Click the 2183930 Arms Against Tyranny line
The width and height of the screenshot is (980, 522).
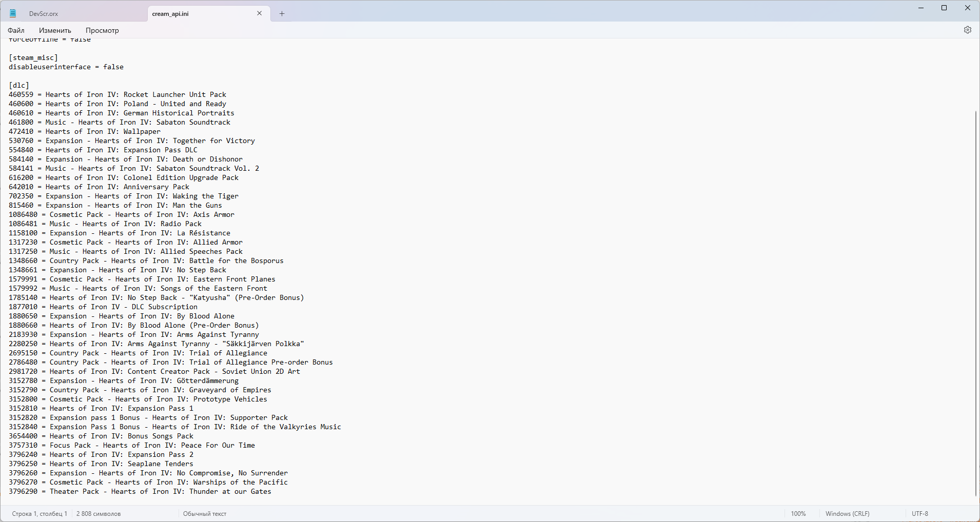click(x=134, y=335)
